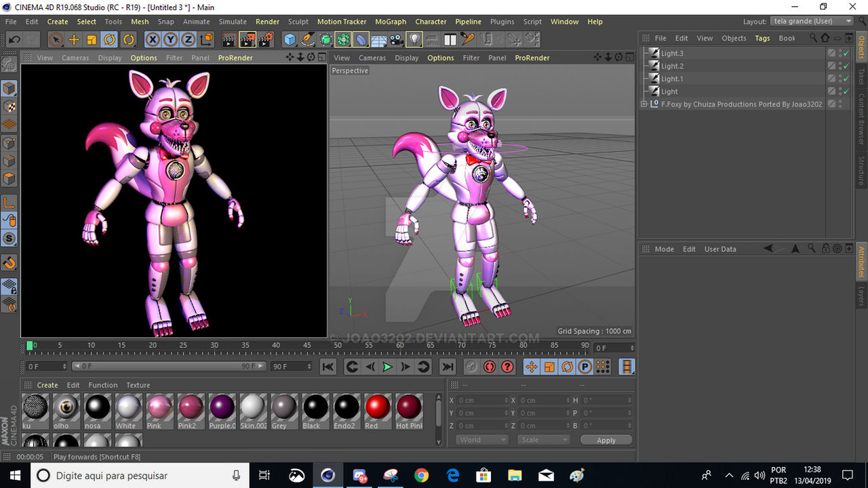This screenshot has height=488, width=868.
Task: Click the timeline playhead at frame 0
Action: [30, 346]
